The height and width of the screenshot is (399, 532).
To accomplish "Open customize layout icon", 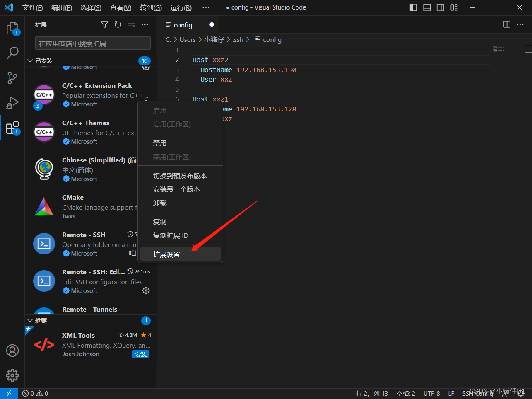I will click(454, 7).
